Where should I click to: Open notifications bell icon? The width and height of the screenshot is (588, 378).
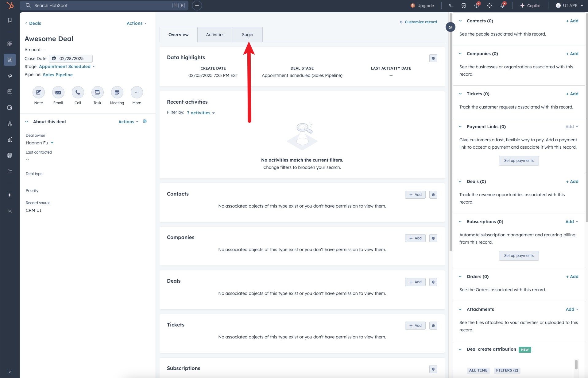click(x=502, y=6)
